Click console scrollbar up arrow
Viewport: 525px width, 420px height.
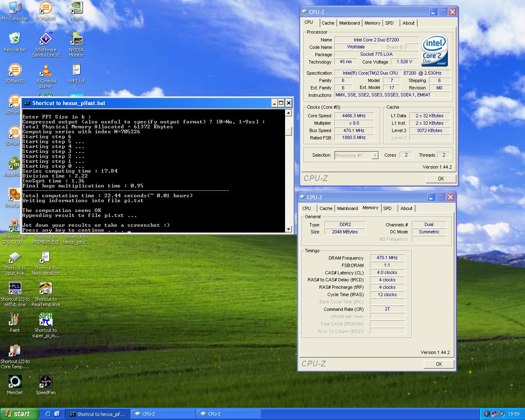(288, 113)
